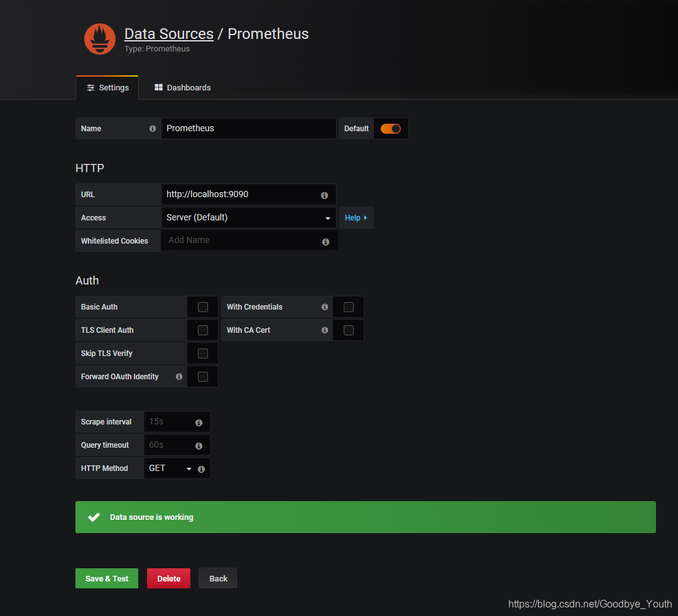
Task: Click the Query timeout info icon
Action: (x=199, y=446)
